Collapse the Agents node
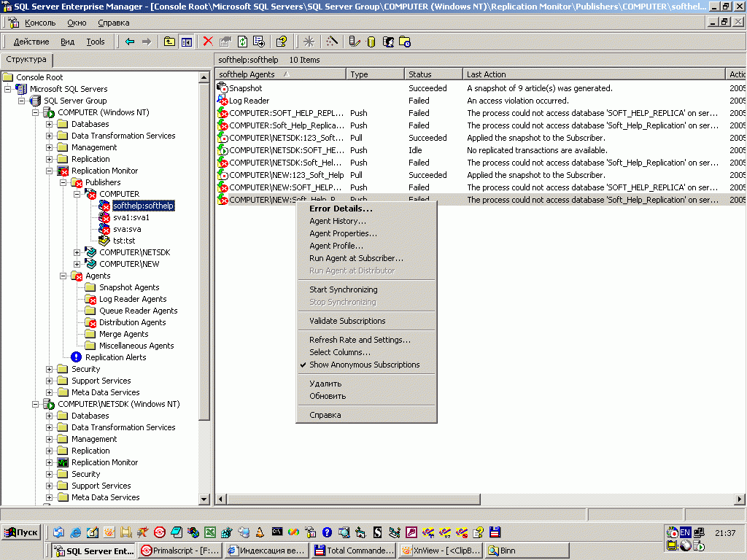747x560 pixels. coord(63,276)
